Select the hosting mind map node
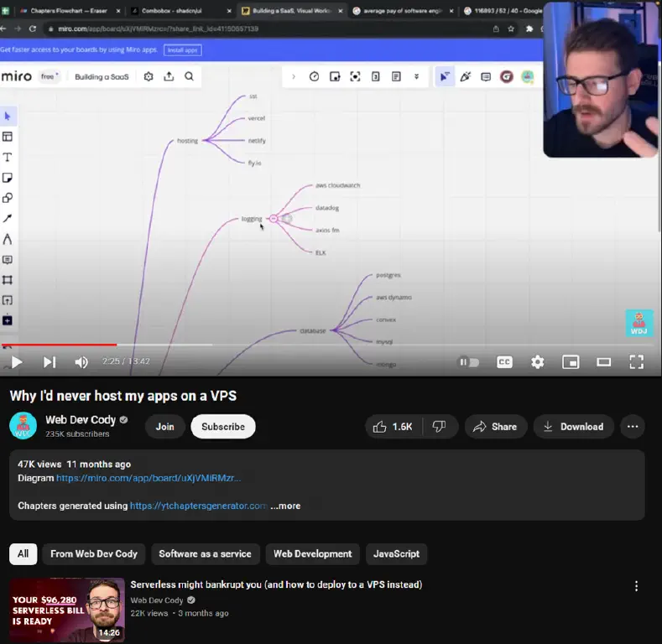Viewport: 662px width, 644px height. coord(187,141)
